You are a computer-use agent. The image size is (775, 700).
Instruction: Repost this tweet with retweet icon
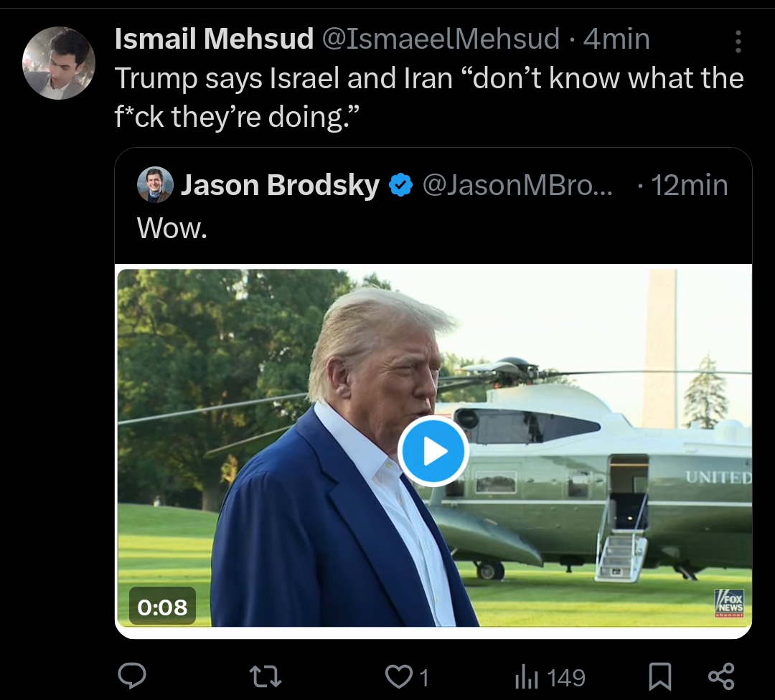point(266,677)
